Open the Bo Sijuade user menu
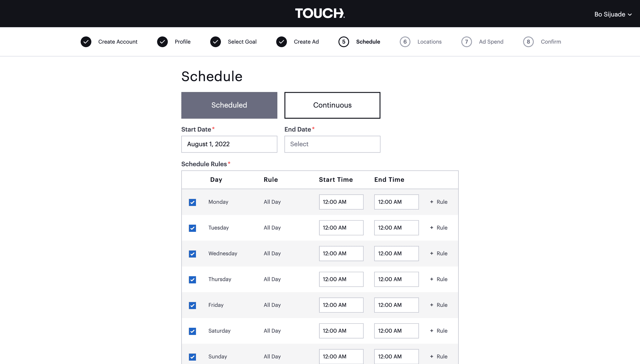 [613, 14]
